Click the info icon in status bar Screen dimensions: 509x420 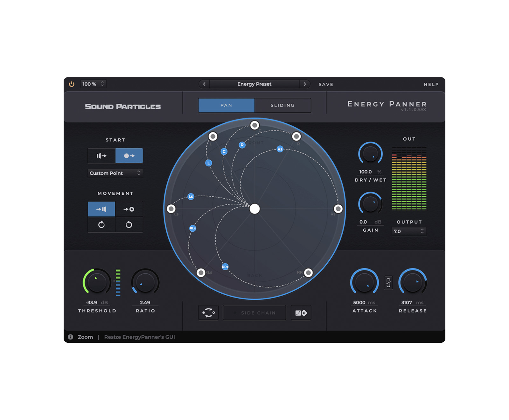tap(71, 337)
